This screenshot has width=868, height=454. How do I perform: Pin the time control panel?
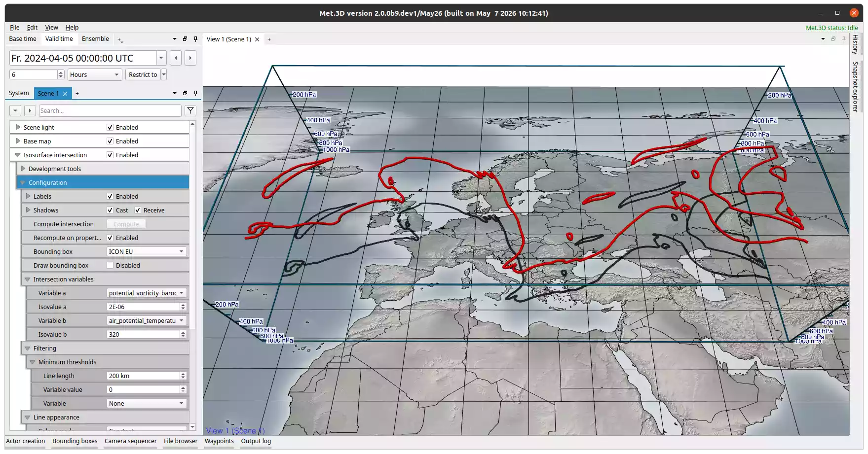(x=195, y=38)
